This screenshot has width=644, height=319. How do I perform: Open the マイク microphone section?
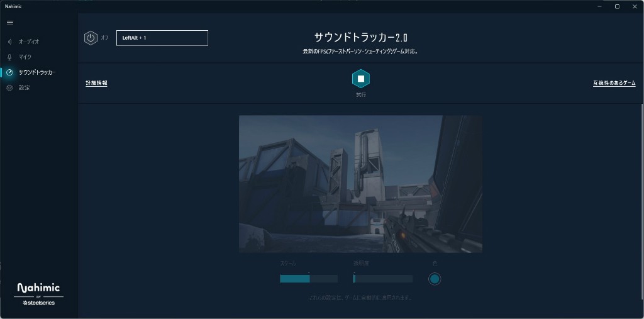[25, 57]
